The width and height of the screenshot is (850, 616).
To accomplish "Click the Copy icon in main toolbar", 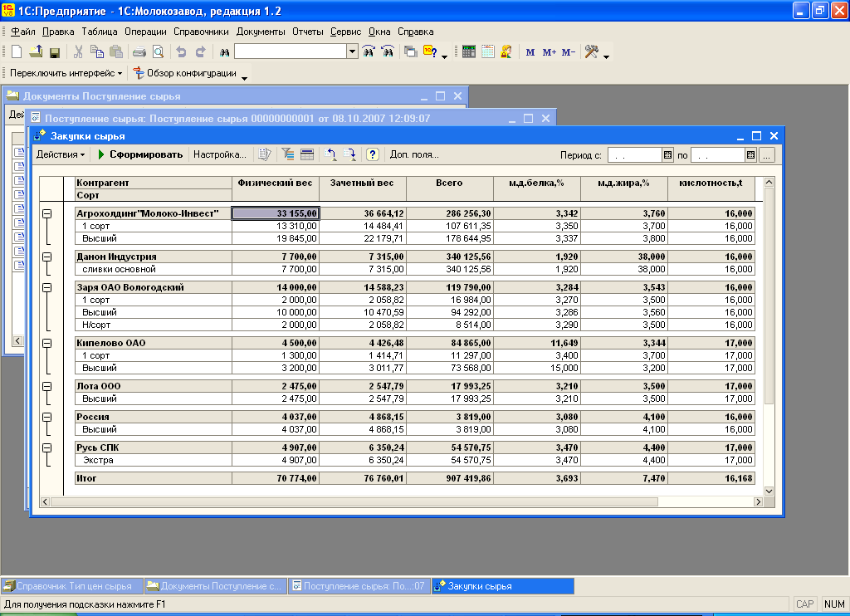I will (97, 52).
